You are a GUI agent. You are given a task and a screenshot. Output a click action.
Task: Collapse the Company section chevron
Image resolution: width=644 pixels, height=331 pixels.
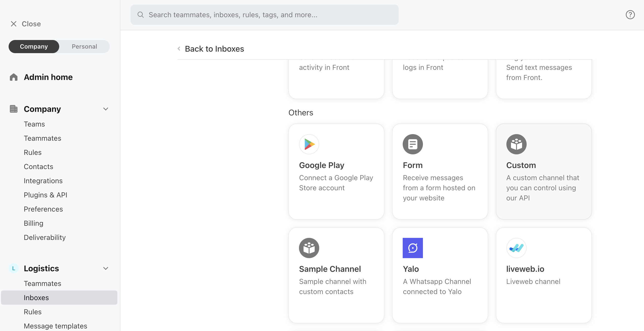coord(106,109)
